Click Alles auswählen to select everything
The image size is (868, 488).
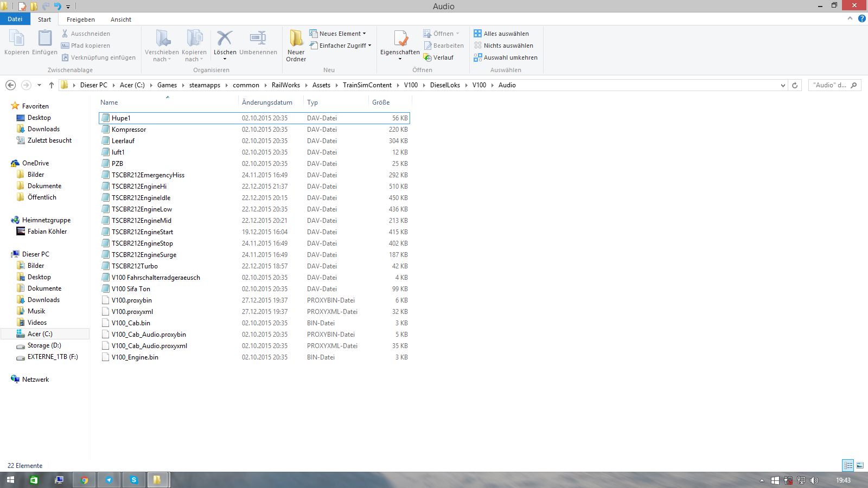[501, 34]
